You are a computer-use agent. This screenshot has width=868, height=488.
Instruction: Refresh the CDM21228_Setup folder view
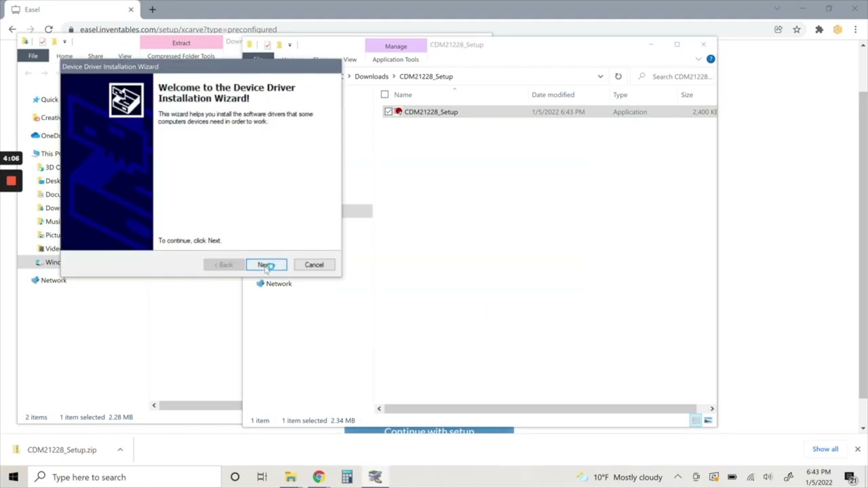tap(618, 77)
